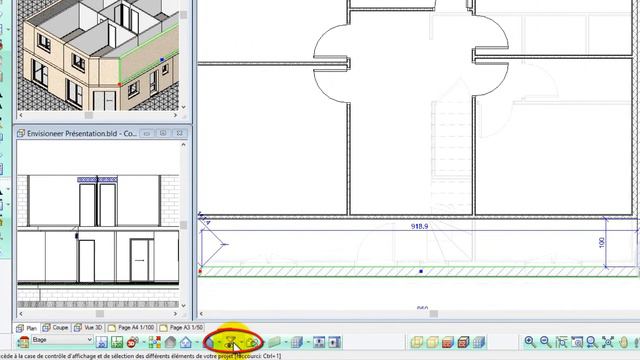This screenshot has height=360, width=640.
Task: Open the eye-icon display control dialog
Action: [231, 342]
